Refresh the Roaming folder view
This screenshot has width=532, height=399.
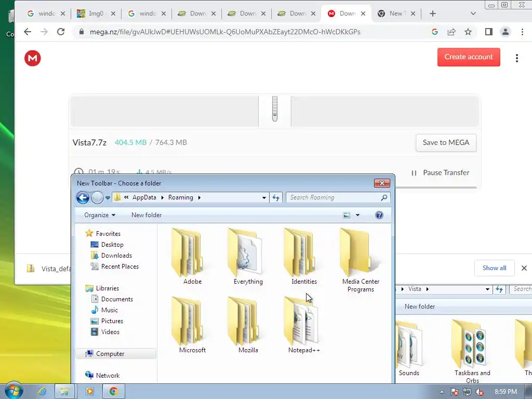(276, 197)
